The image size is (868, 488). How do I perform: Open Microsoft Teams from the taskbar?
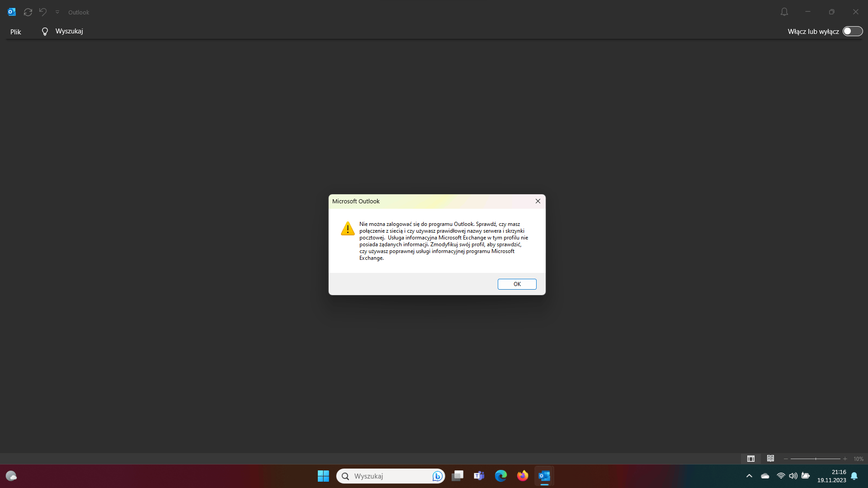(479, 476)
